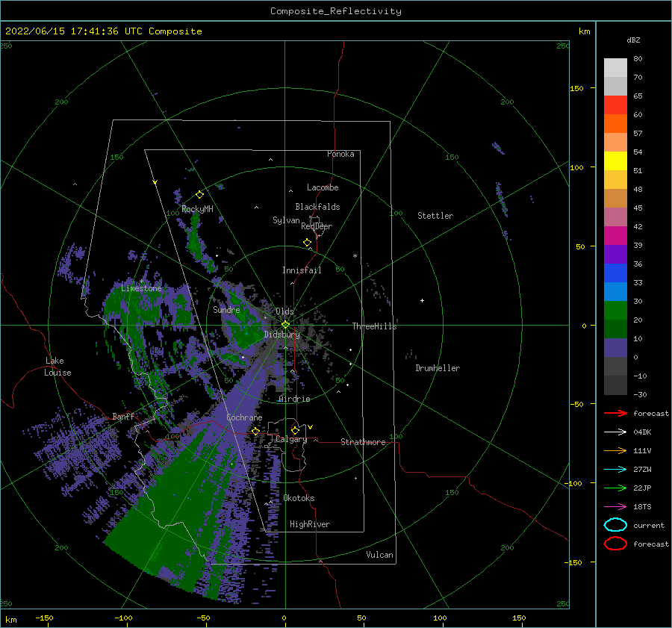672x628 pixels.
Task: Click the RedDeer city label
Action: coord(317,226)
